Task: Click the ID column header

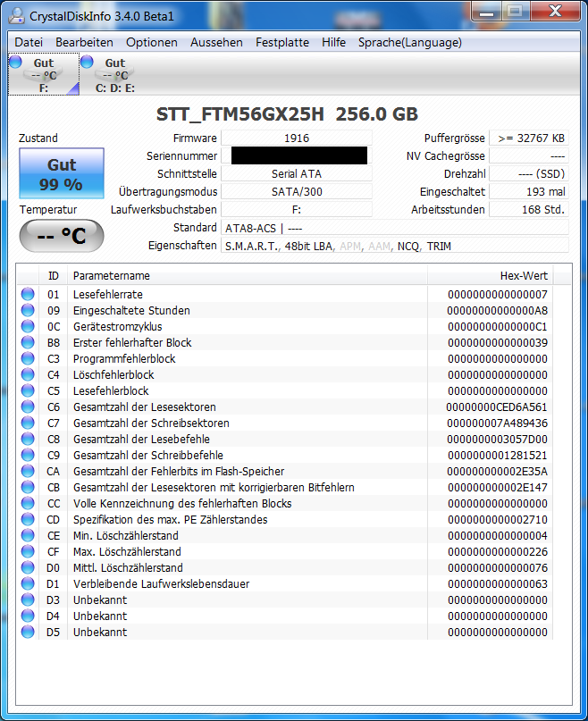Action: tap(54, 276)
